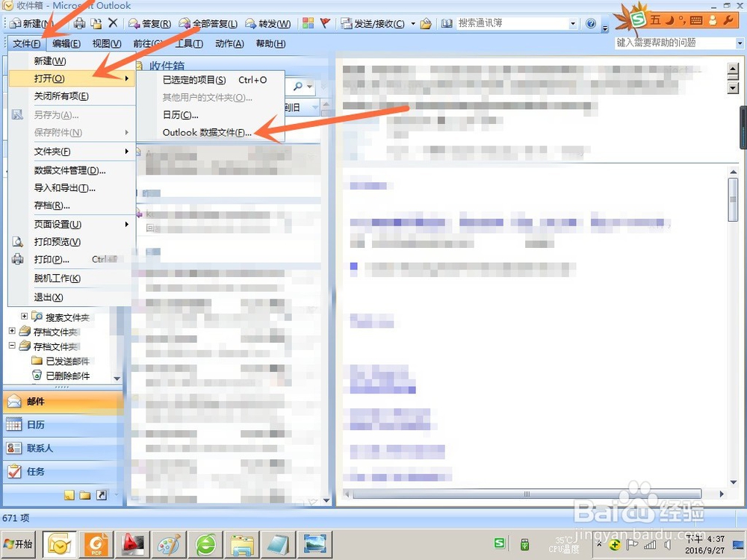Click the Windows 开始 button

(x=18, y=544)
